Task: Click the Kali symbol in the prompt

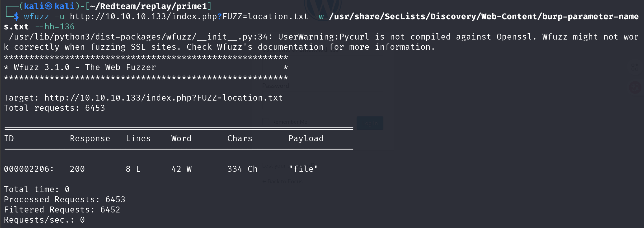Action: (49, 6)
